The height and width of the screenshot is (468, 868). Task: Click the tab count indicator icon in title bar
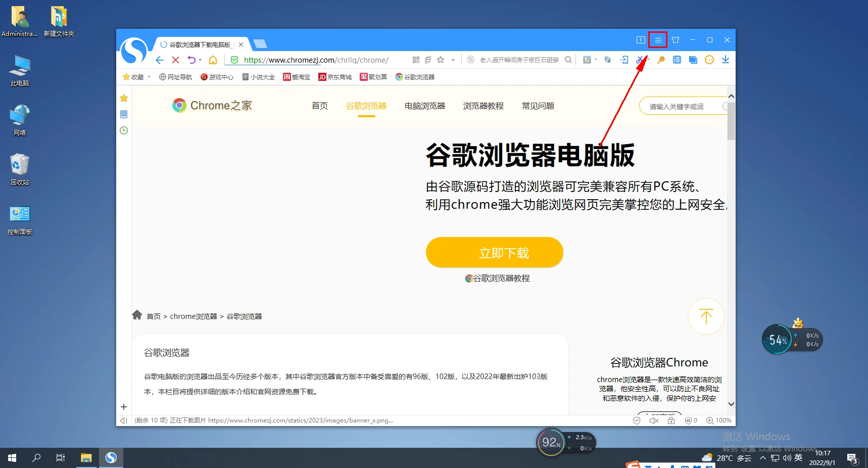point(641,40)
